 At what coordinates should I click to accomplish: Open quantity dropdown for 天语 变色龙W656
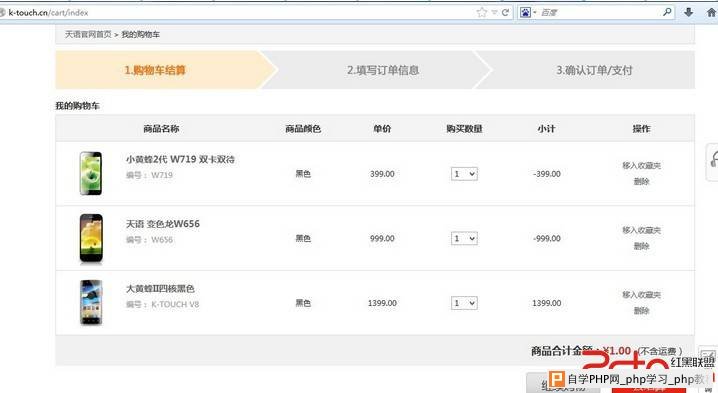(464, 239)
